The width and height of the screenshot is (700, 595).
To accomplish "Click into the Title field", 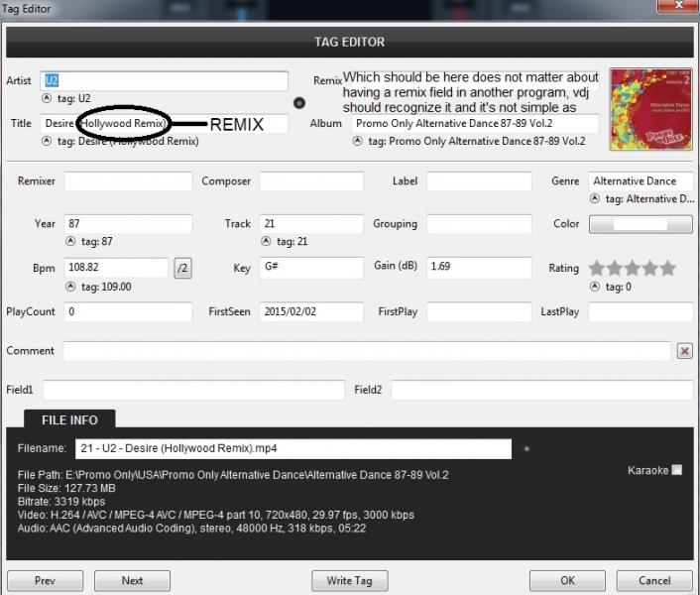I will coord(164,124).
